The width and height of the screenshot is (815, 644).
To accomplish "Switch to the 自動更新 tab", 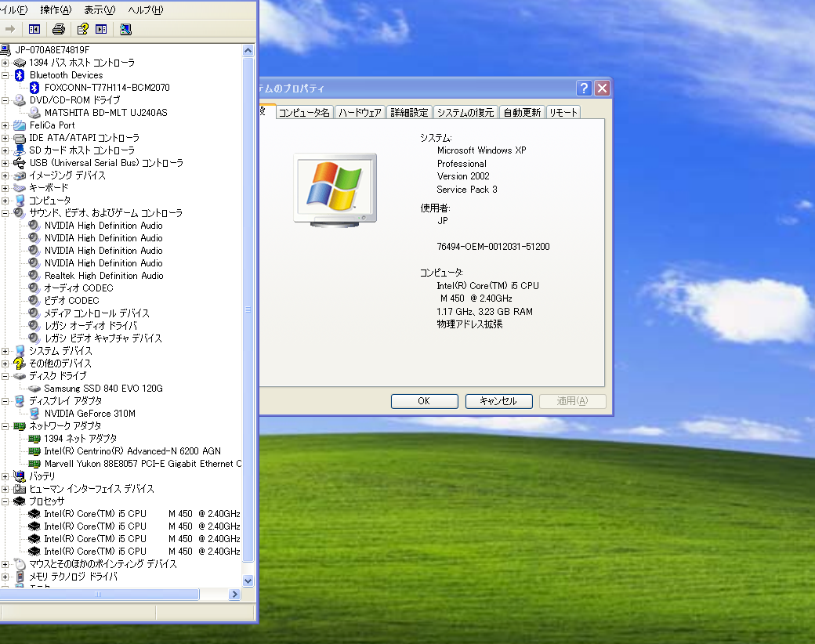I will pyautogui.click(x=522, y=112).
